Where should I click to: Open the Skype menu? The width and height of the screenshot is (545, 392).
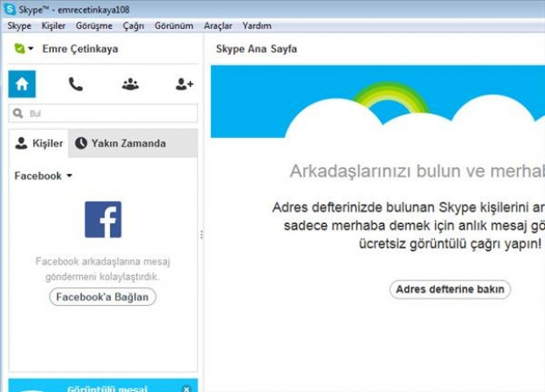(19, 25)
